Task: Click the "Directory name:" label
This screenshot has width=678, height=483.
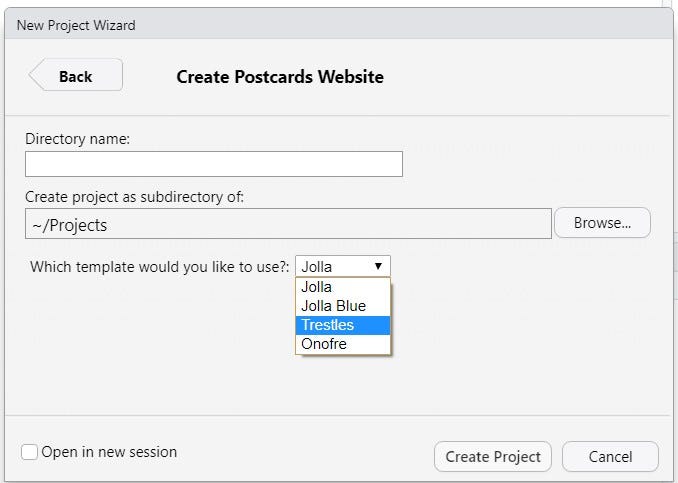Action: pos(78,139)
